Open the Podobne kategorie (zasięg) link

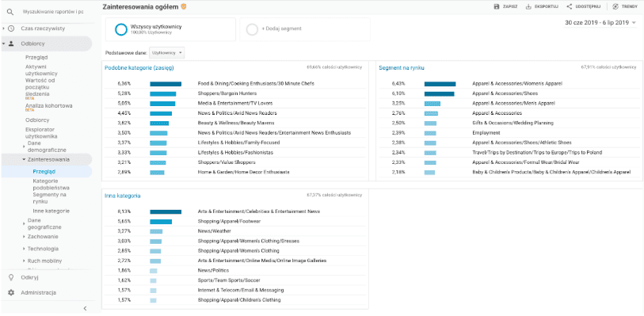pyautogui.click(x=139, y=68)
